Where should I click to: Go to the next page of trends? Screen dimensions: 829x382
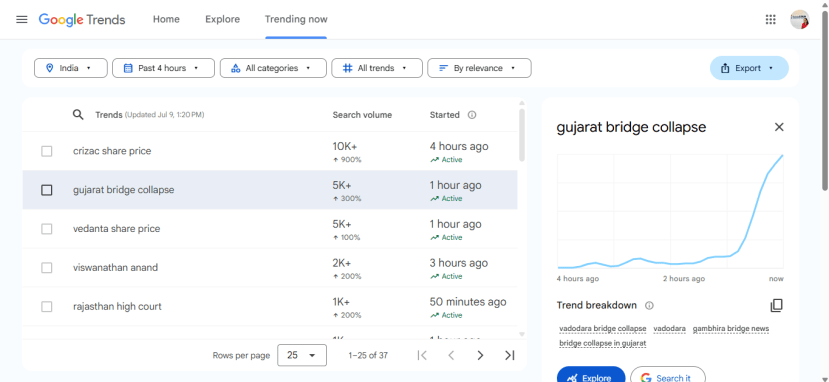pyautogui.click(x=480, y=356)
